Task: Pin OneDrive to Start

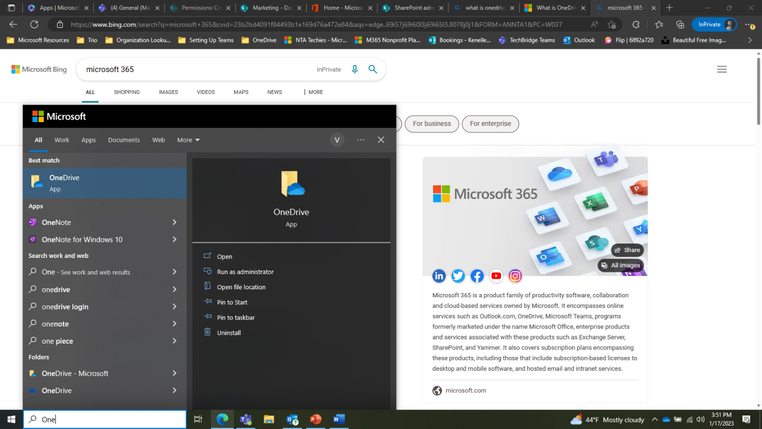Action: (x=232, y=302)
